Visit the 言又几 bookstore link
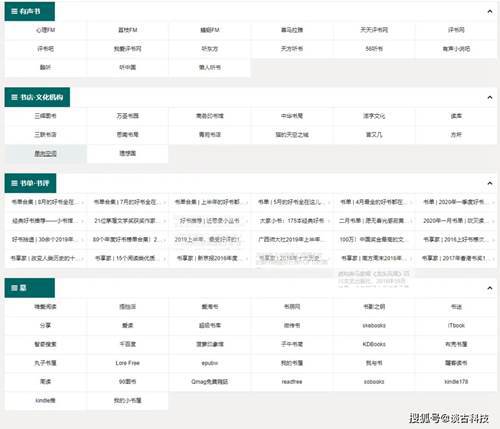The height and width of the screenshot is (429, 500). (x=374, y=135)
